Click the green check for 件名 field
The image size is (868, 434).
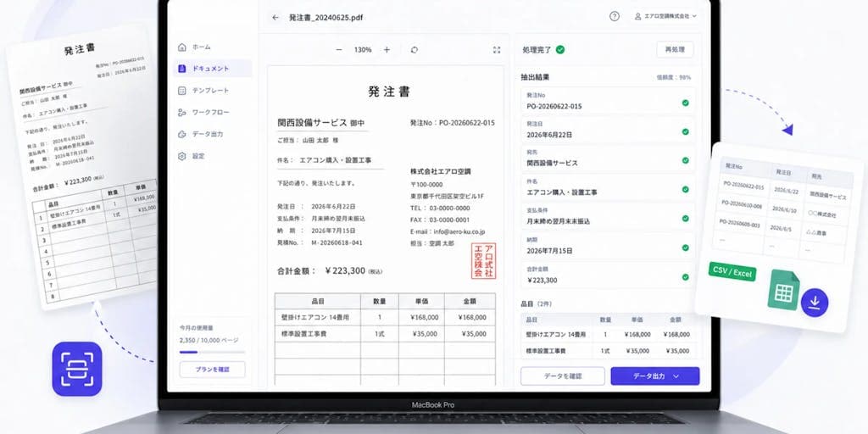(x=685, y=189)
